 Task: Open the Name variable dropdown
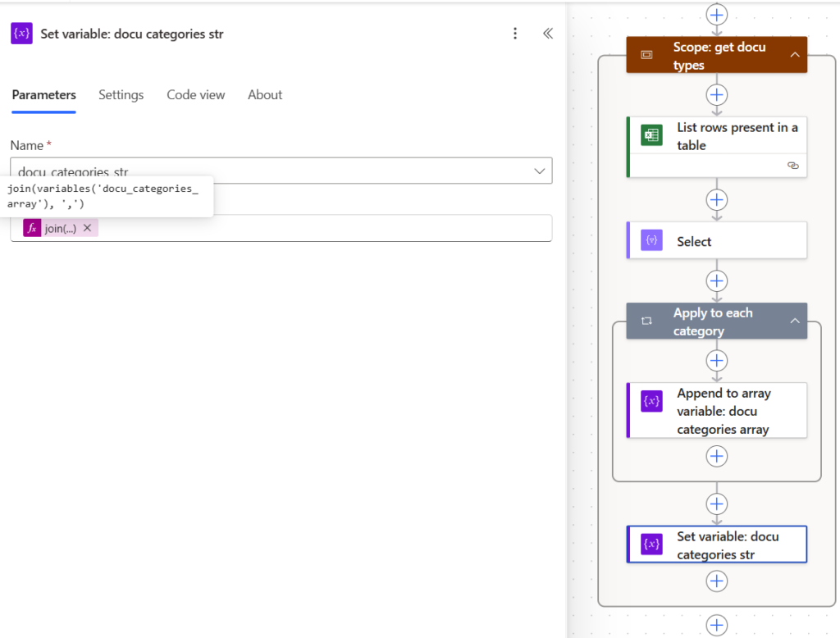[539, 171]
